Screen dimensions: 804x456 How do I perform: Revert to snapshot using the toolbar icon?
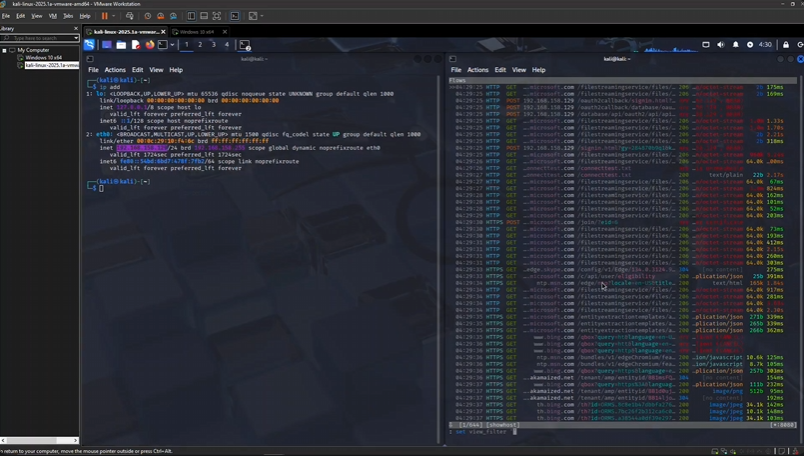160,16
